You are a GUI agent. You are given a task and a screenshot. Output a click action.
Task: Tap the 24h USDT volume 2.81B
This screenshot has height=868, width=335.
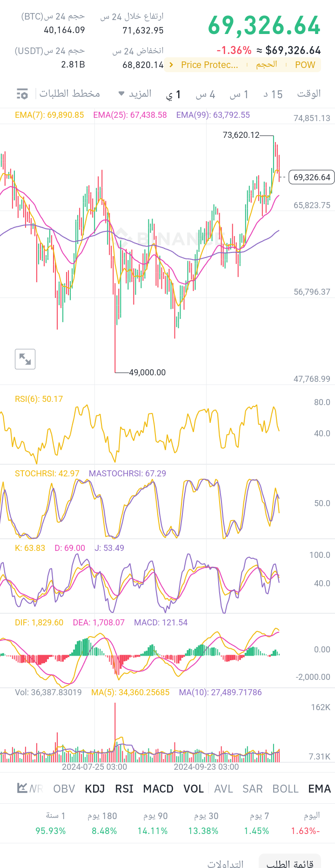coord(73,64)
